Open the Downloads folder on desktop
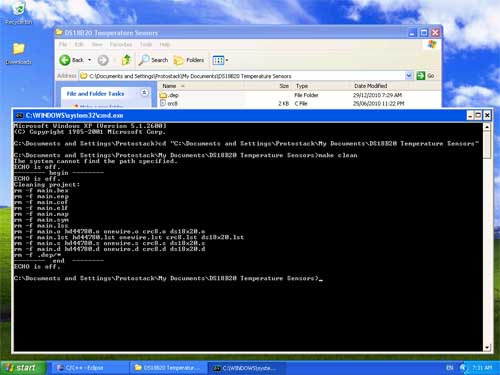This screenshot has width=500, height=375. tap(19, 53)
